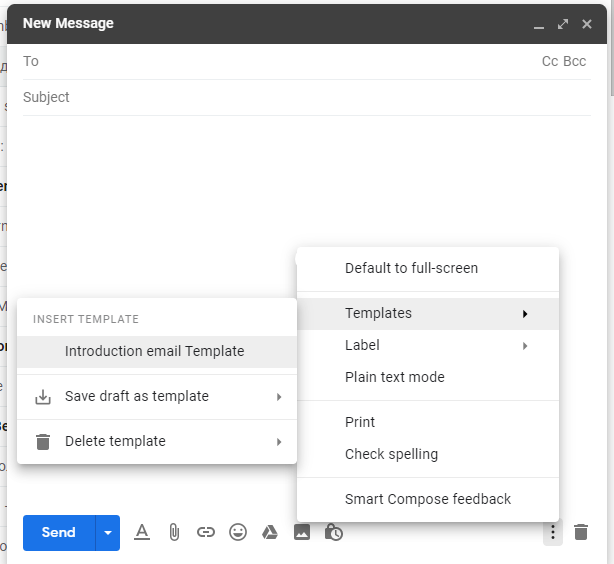The height and width of the screenshot is (564, 614).
Task: Open more options three-dot menu
Action: pyautogui.click(x=553, y=532)
